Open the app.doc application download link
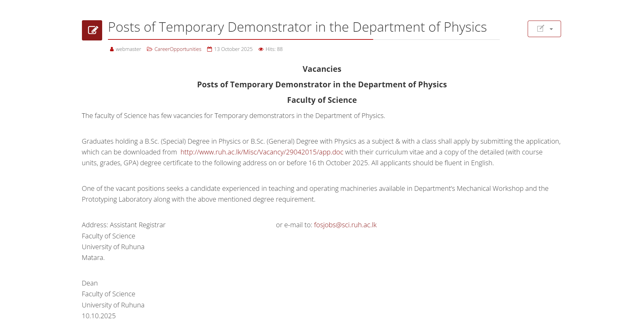The image size is (644, 323). [262, 152]
